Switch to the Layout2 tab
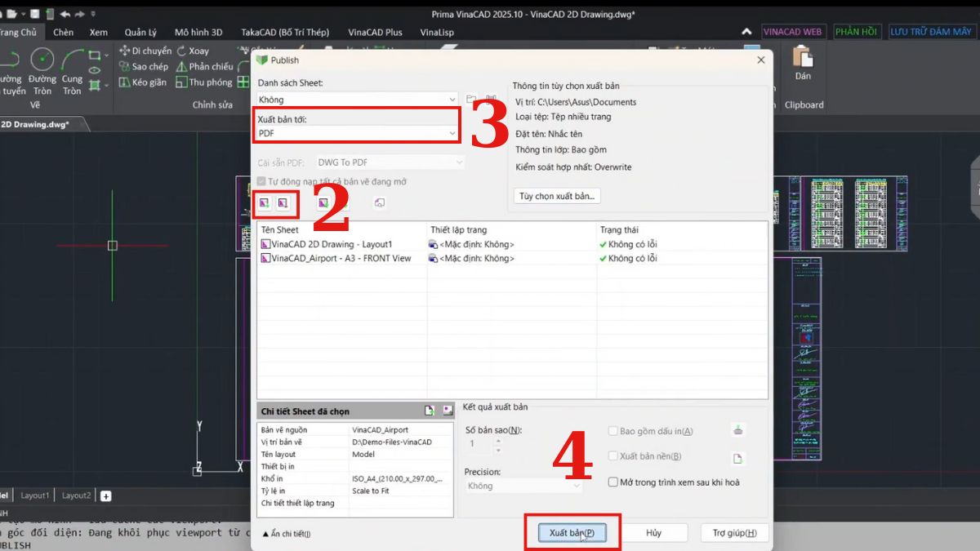This screenshot has width=980, height=551. (76, 495)
